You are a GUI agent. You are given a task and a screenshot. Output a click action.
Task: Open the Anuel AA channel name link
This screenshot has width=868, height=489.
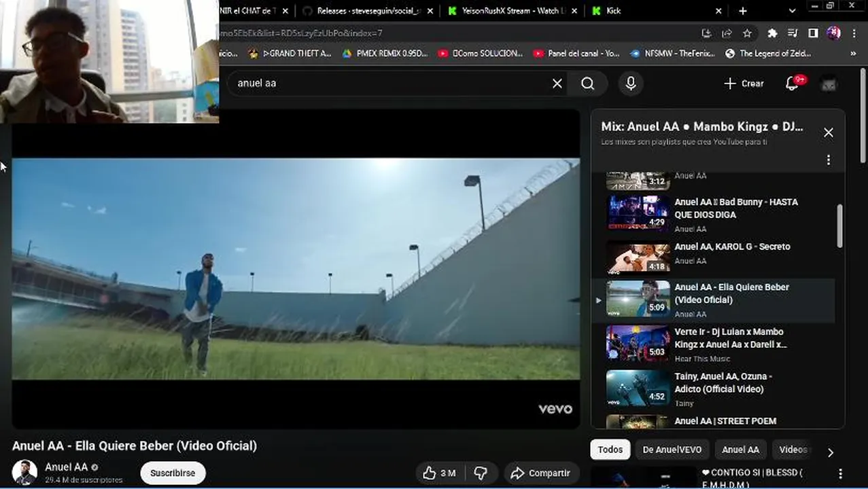click(x=66, y=467)
